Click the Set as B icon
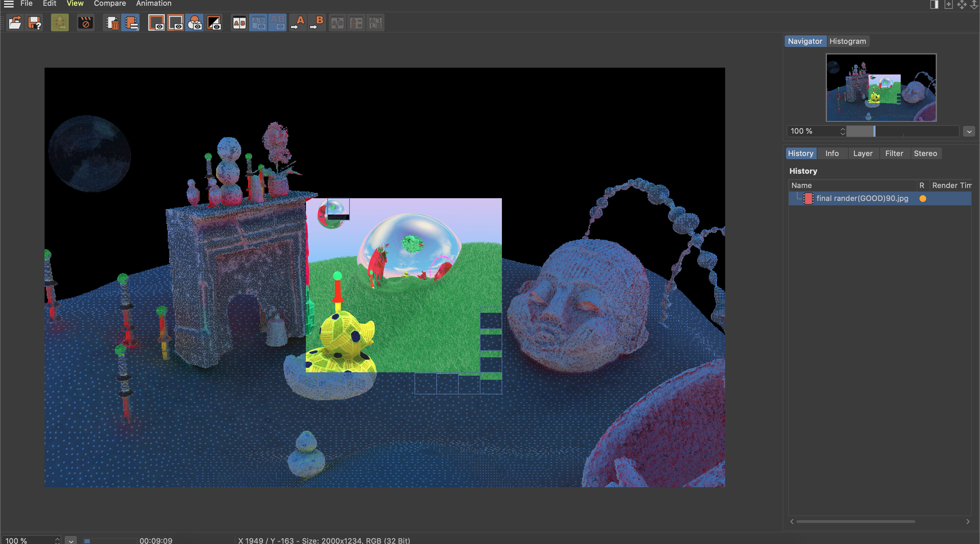 pyautogui.click(x=317, y=23)
